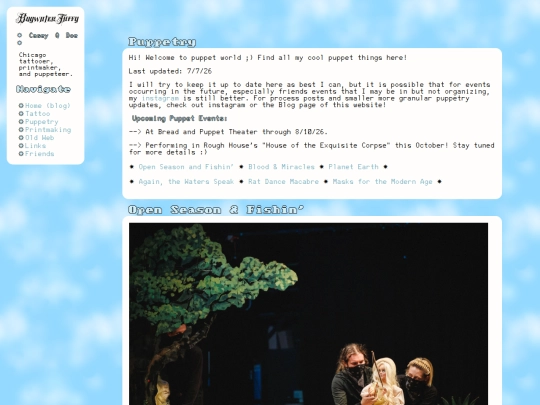Jump to the Blood & Miracles link
540x405 pixels.
281,167
